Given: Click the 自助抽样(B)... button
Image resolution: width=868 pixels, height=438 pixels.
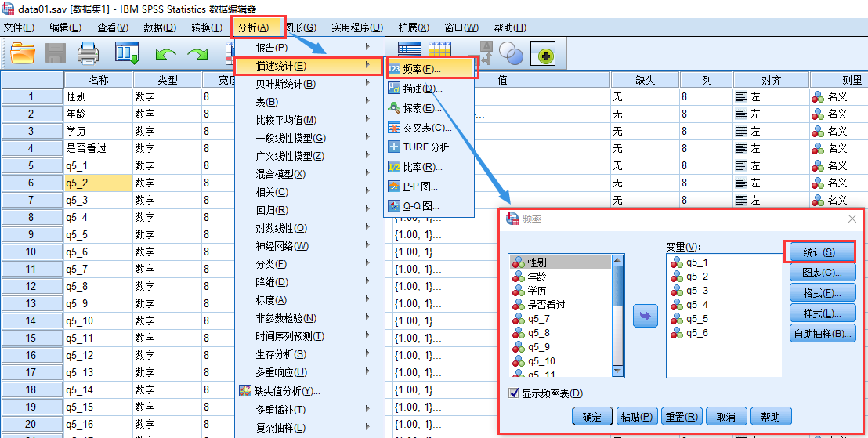Looking at the screenshot, I should click(823, 333).
